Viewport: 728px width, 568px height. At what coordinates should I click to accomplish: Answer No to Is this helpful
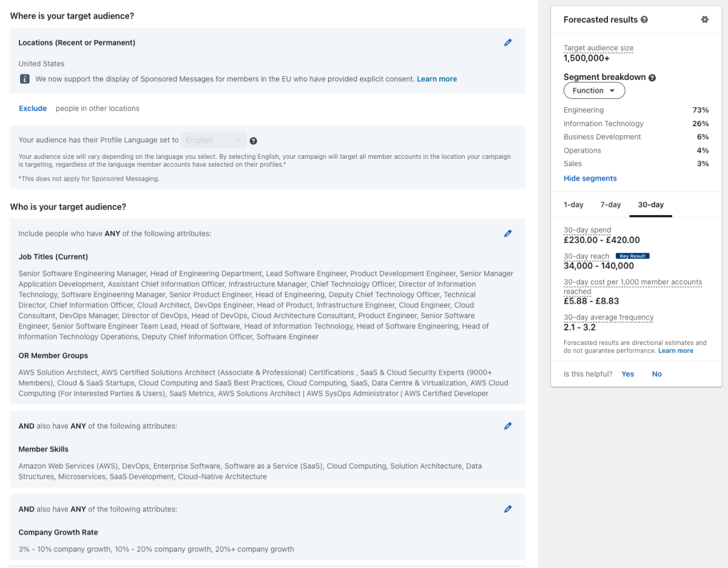tap(657, 374)
